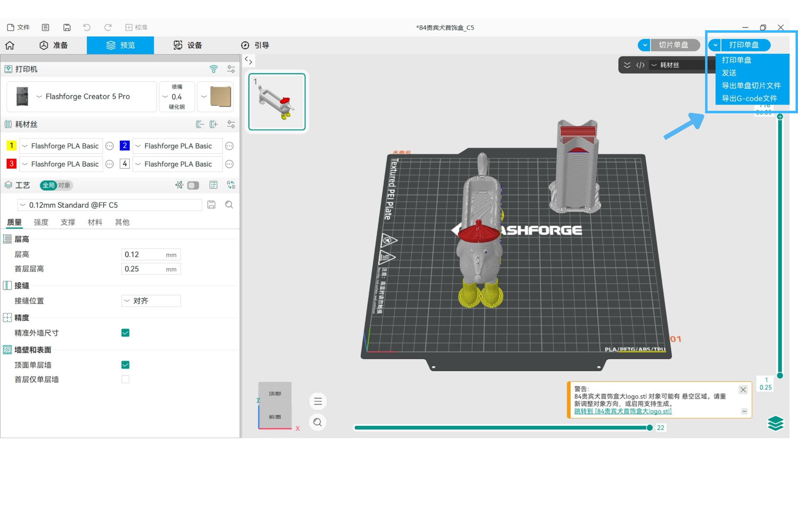This screenshot has width=798, height=532.
Task: Pick filament 3 red color swatch
Action: (11, 164)
